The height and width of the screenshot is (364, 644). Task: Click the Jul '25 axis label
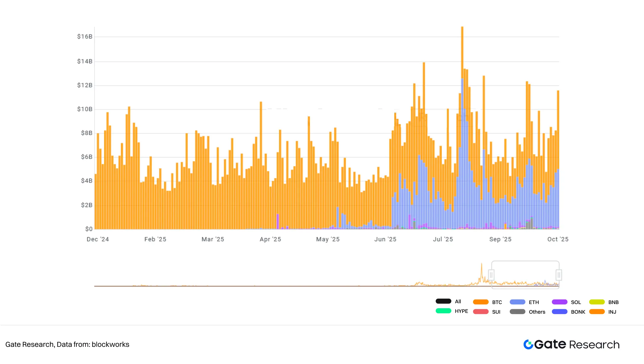point(443,239)
